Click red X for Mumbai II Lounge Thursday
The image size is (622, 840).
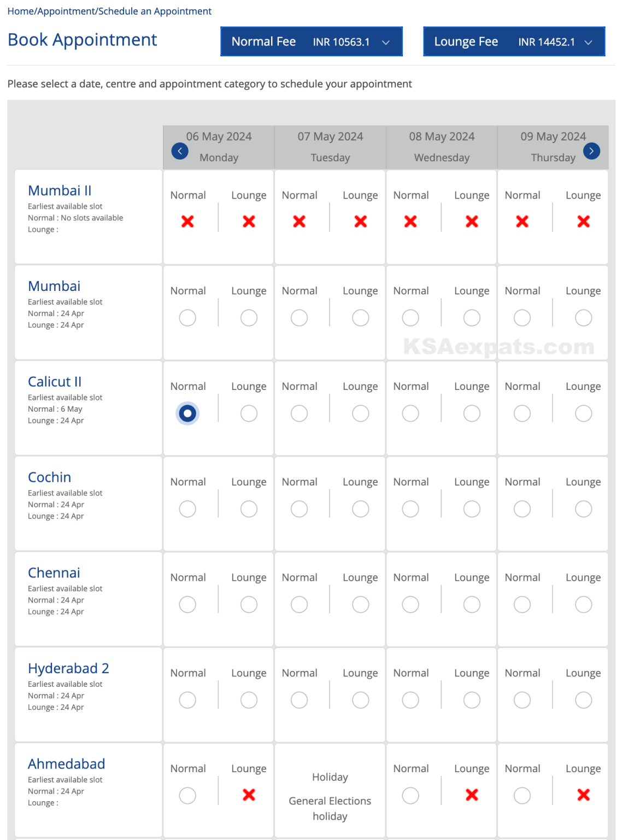coord(583,221)
